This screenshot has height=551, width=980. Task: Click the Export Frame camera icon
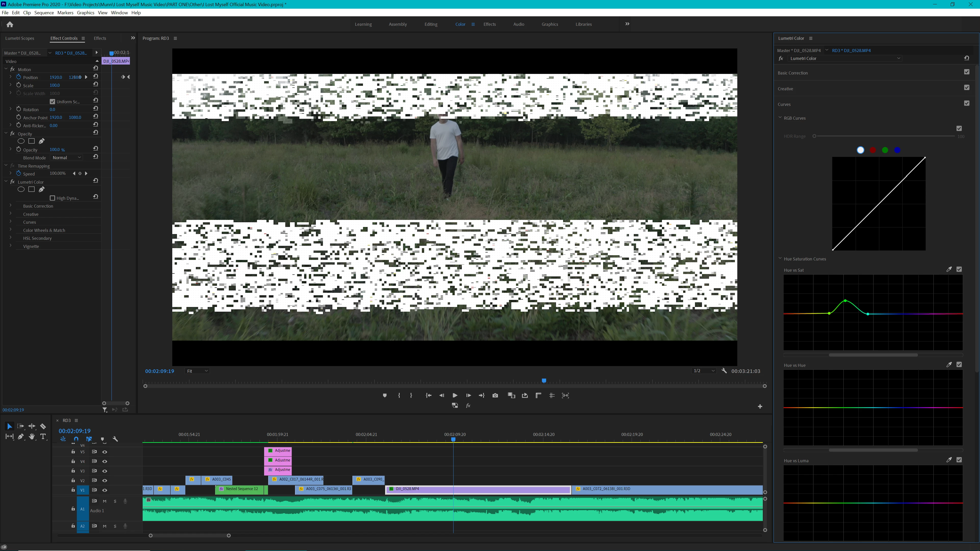[495, 395]
